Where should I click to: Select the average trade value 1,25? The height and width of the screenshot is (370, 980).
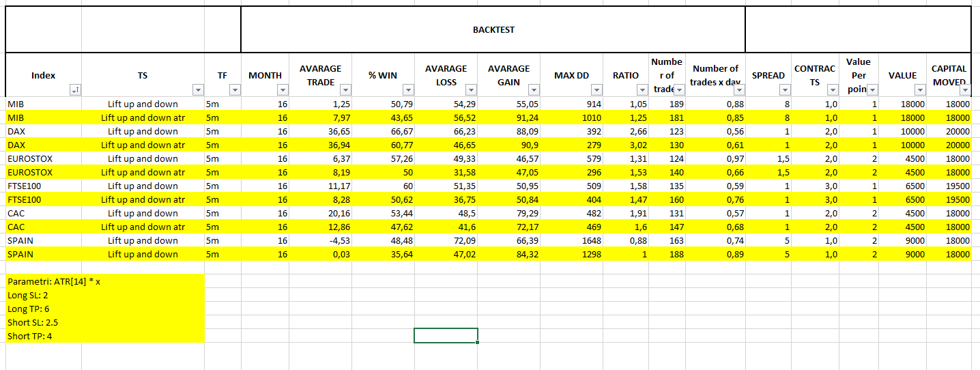[320, 104]
